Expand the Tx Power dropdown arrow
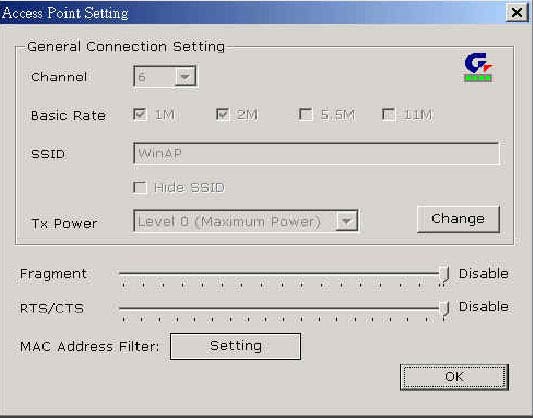533x418 pixels. point(347,221)
